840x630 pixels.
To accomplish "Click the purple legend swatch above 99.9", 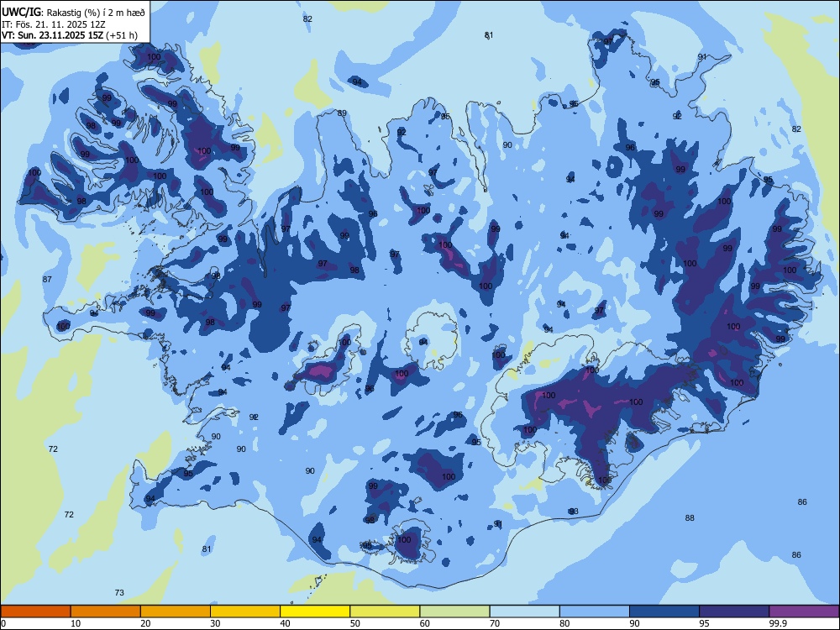I will (804, 612).
